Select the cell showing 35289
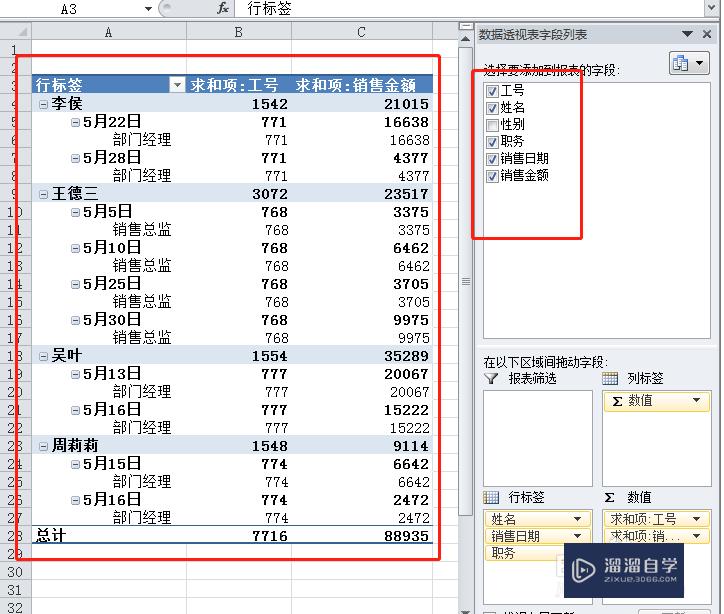 [362, 356]
